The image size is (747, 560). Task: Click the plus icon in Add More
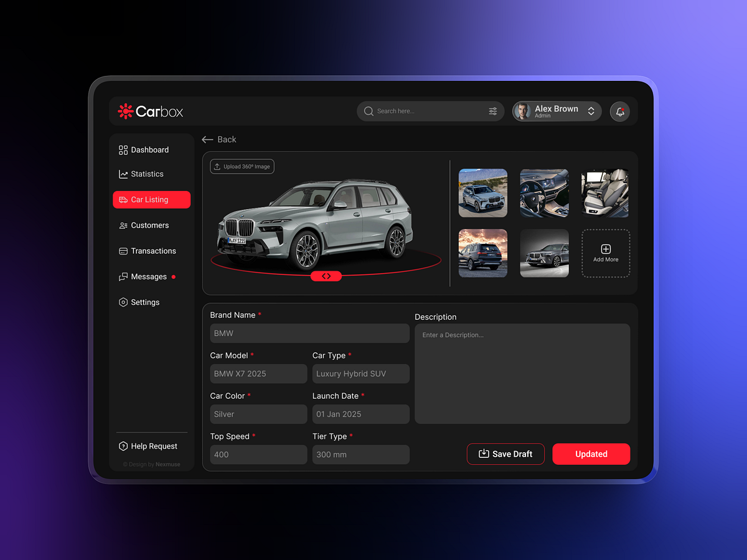pos(606,249)
